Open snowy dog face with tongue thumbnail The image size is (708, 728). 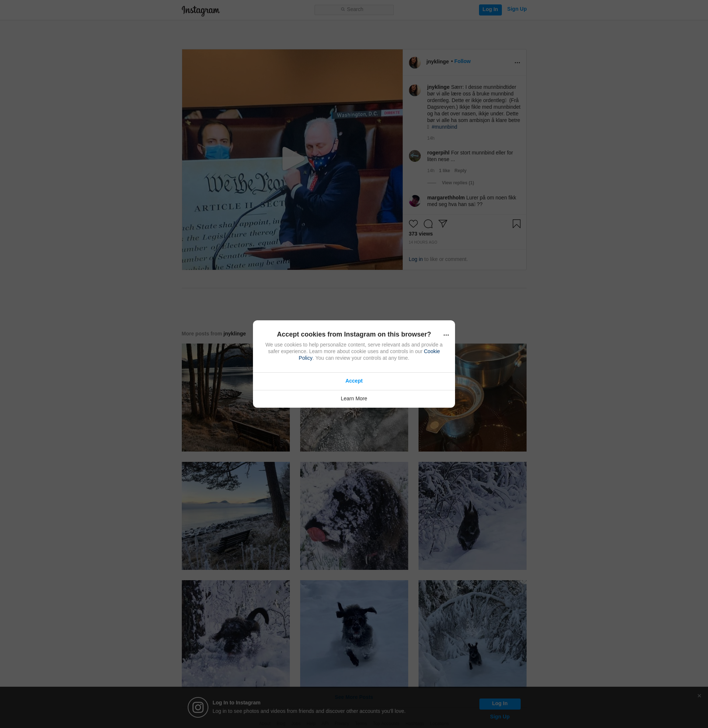(x=354, y=516)
